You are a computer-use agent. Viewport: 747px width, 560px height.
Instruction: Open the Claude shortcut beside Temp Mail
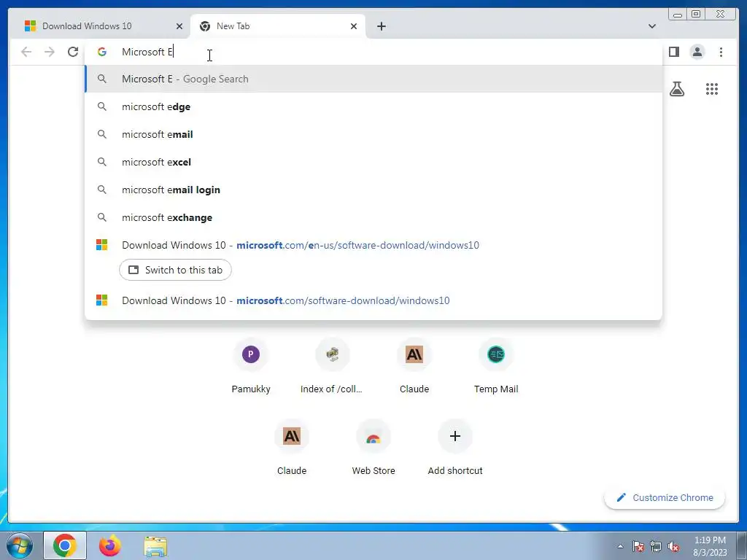(414, 367)
